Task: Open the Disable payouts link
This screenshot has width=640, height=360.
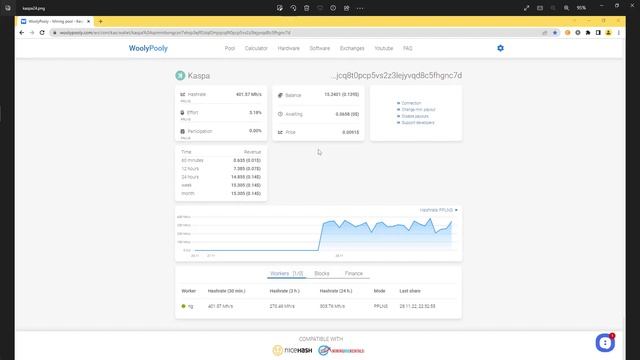Action: pos(415,116)
